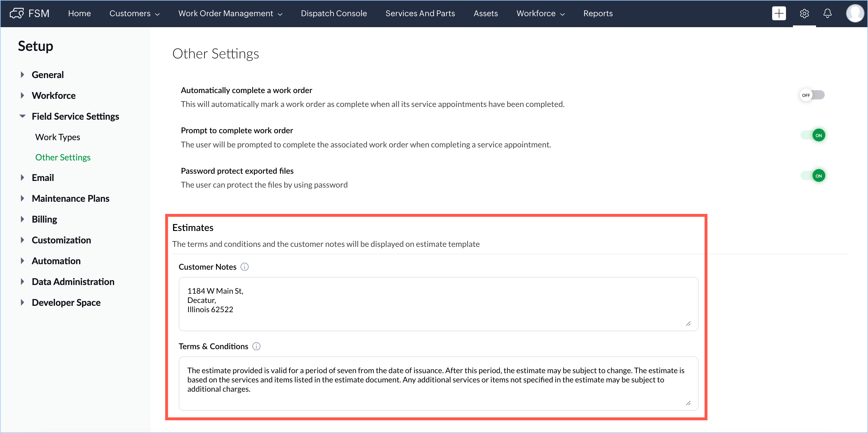Open the Work Order Management dropdown
Image resolution: width=868 pixels, height=433 pixels.
(x=230, y=14)
